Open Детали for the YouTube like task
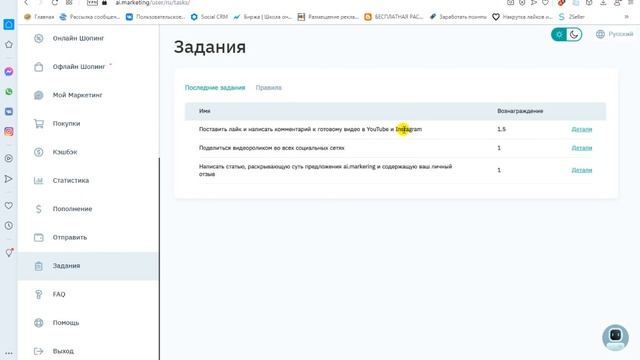This screenshot has height=360, width=640. point(582,129)
